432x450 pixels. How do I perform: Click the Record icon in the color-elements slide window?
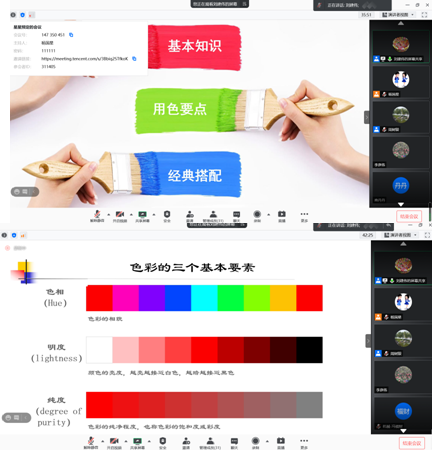click(256, 443)
